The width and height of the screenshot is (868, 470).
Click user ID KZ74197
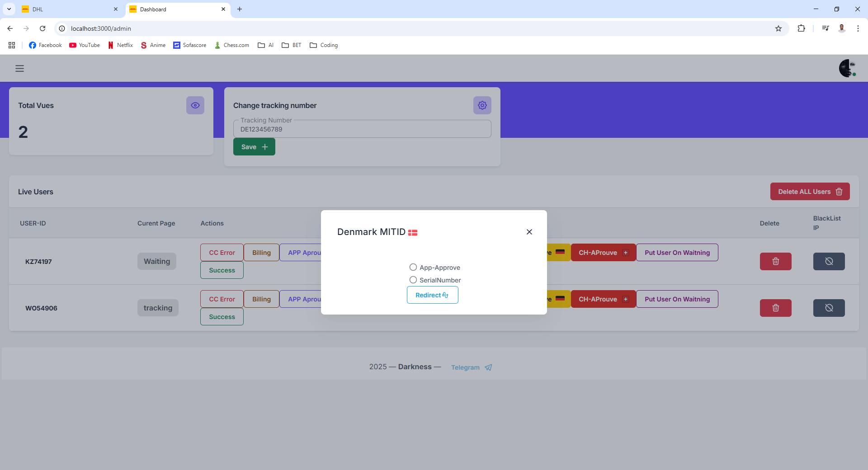click(x=38, y=262)
